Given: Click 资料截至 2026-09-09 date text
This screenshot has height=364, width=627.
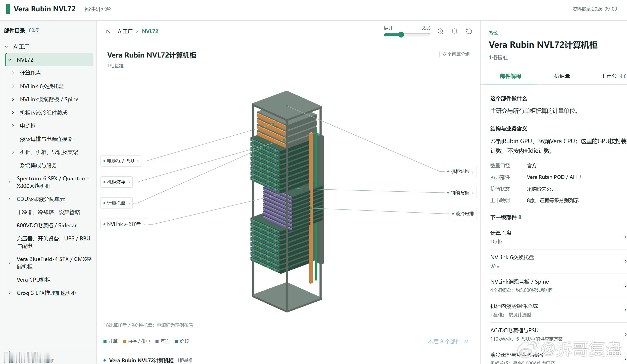Looking at the screenshot, I should (595, 9).
